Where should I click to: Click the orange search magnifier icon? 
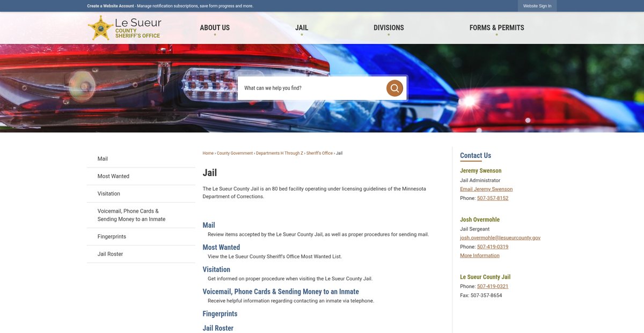394,88
